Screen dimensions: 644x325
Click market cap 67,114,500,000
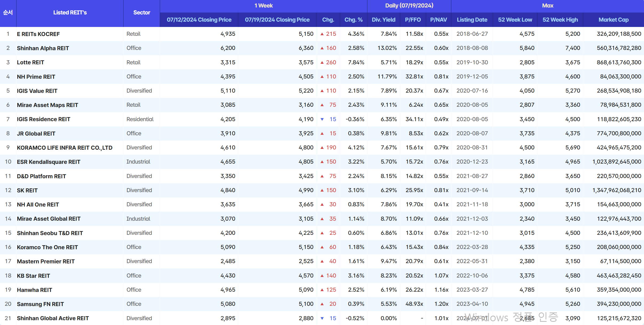[x=621, y=261]
